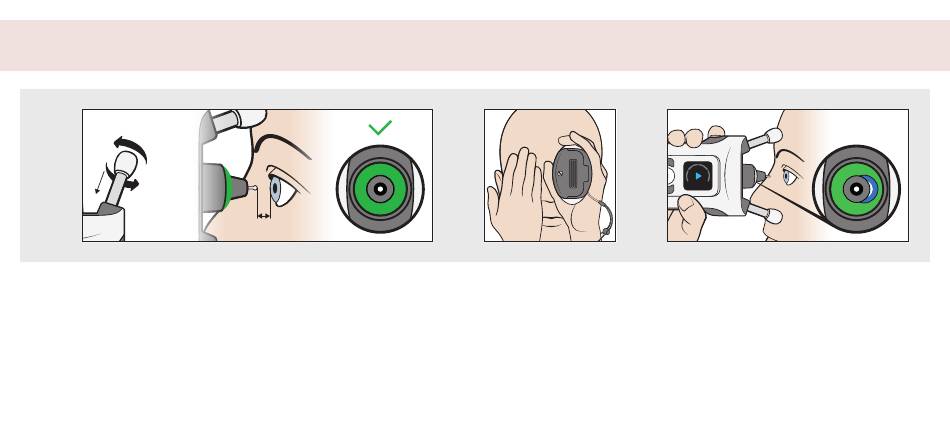Click the thin diagonal arrow beside the knob

coord(99,182)
